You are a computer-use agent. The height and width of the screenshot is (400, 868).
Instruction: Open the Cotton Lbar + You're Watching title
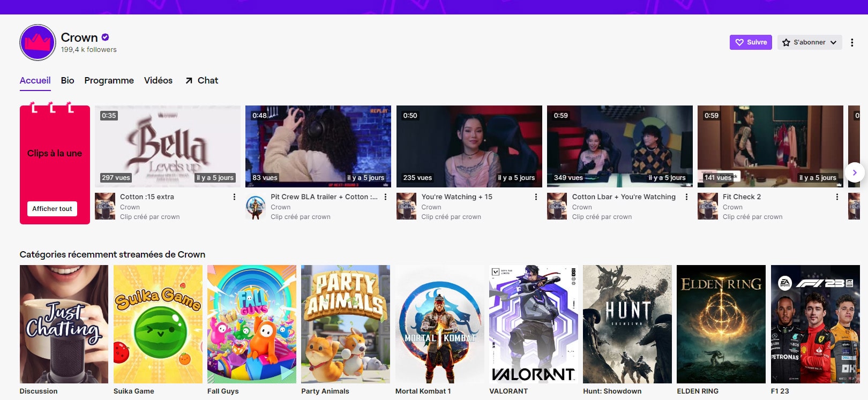624,197
